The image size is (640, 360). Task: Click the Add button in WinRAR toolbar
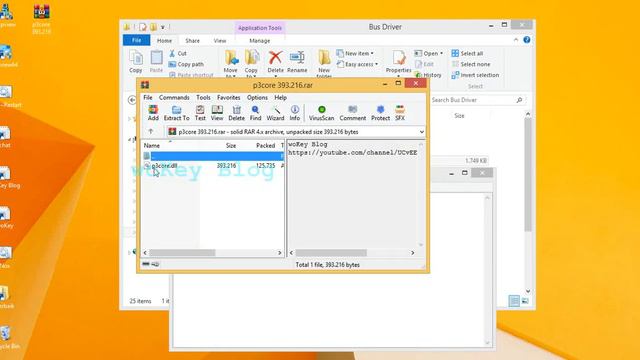tap(153, 113)
